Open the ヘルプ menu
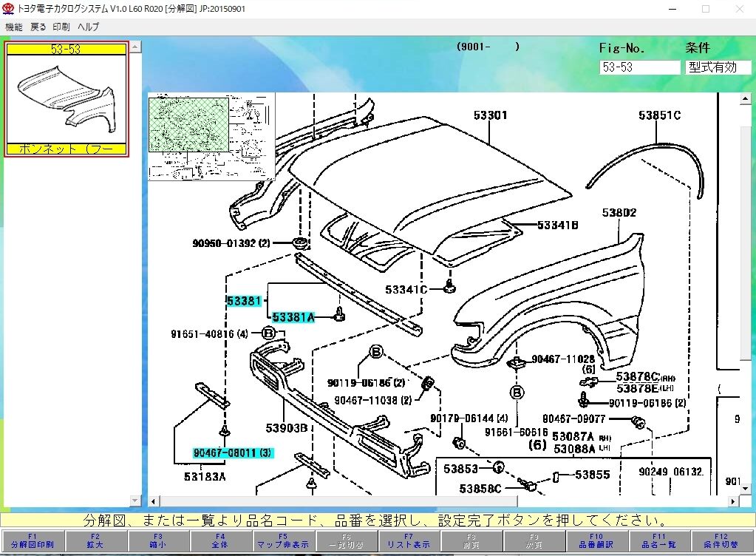This screenshot has width=756, height=556. tap(88, 27)
